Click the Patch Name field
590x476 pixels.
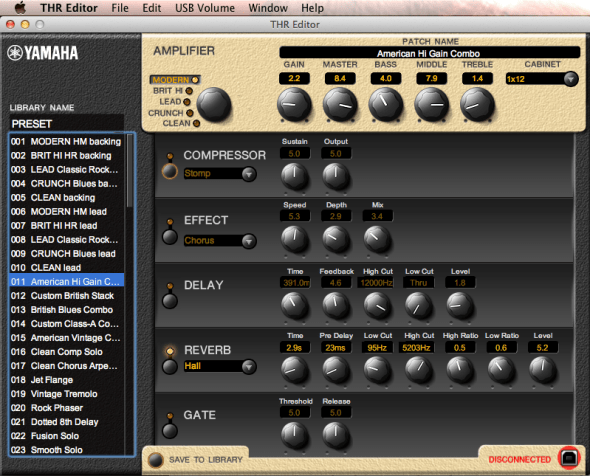(x=429, y=53)
